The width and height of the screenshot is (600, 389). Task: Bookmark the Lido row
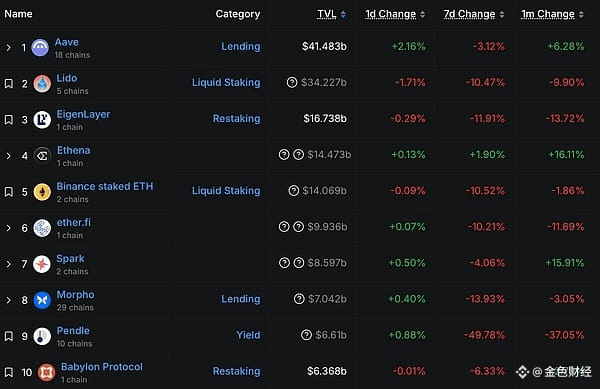[9, 83]
